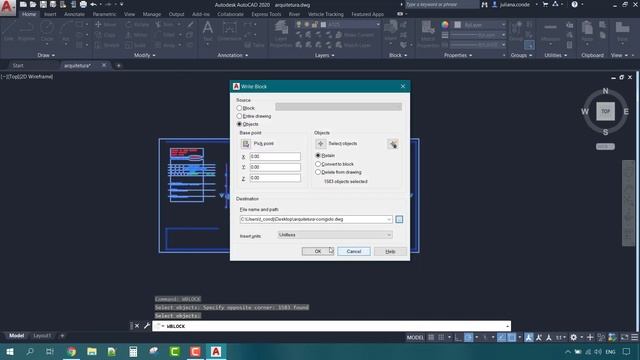Click the Undo arrow in quick access toolbar
The image size is (640, 360).
point(93,4)
